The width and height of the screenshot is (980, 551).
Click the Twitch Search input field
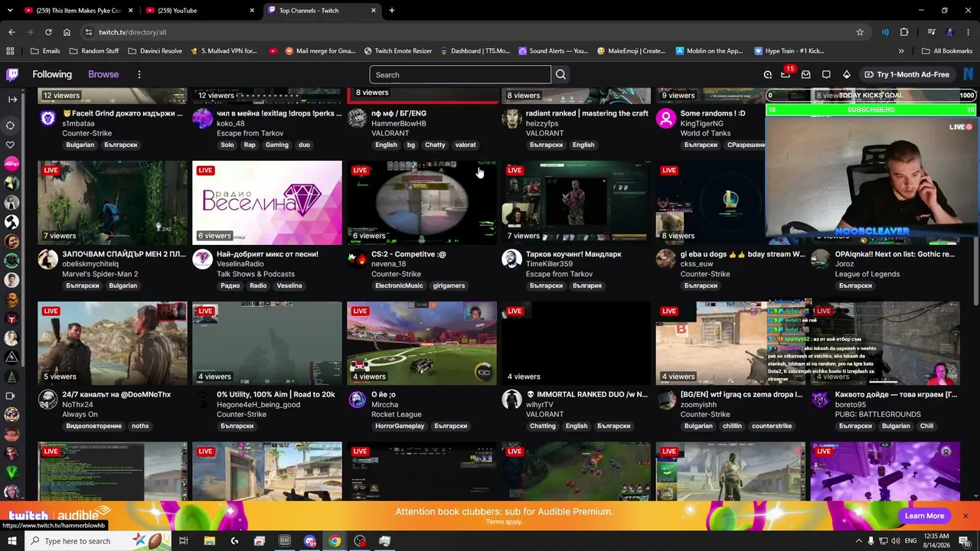tap(460, 74)
